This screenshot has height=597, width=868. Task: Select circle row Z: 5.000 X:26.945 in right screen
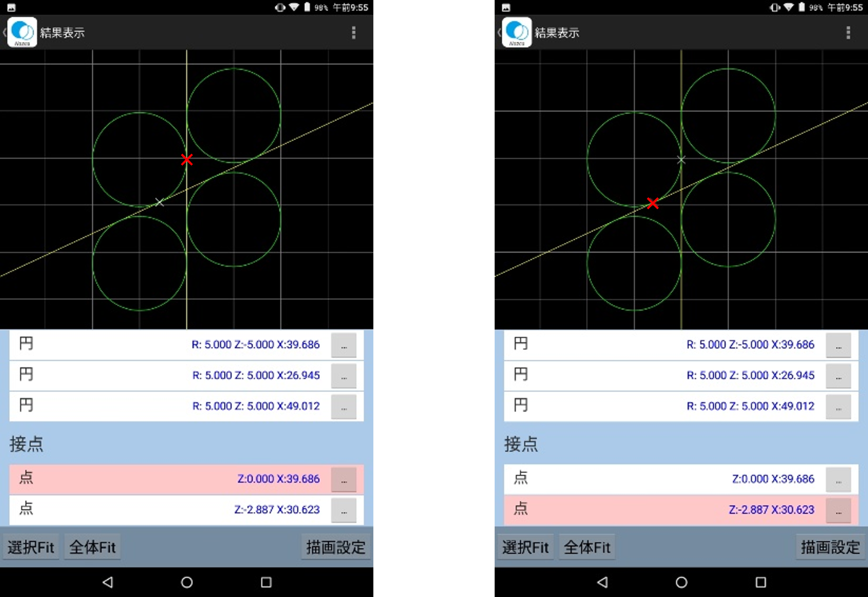coord(681,376)
